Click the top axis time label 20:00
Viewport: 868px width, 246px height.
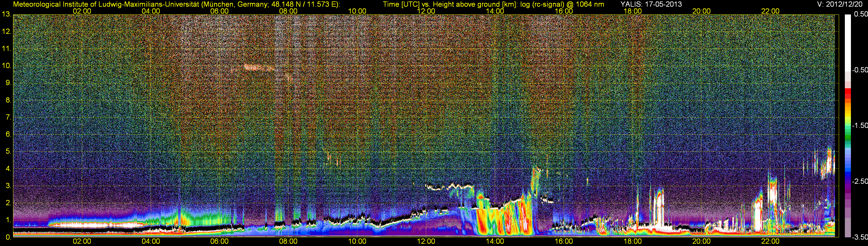click(702, 11)
